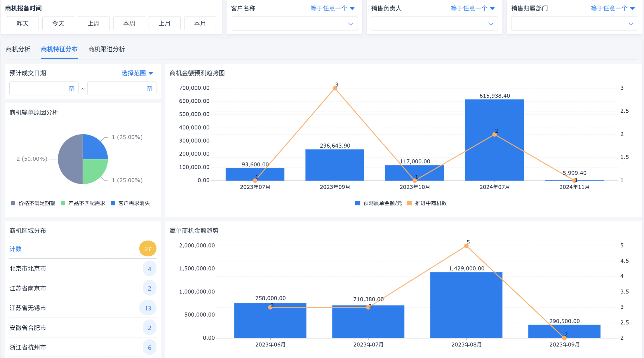644x358 pixels.
Task: Switch to 商机分析 tab
Action: click(x=18, y=49)
